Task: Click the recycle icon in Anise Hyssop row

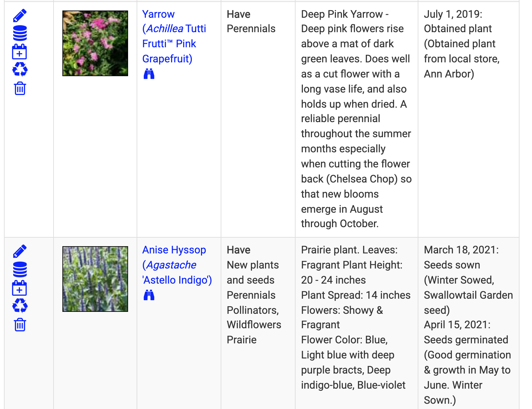Action: [x=20, y=306]
